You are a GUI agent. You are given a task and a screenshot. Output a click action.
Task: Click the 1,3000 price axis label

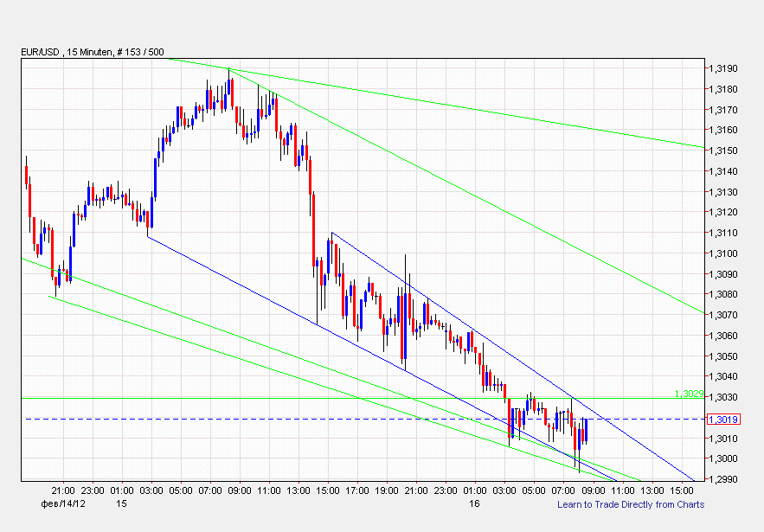[x=723, y=459]
